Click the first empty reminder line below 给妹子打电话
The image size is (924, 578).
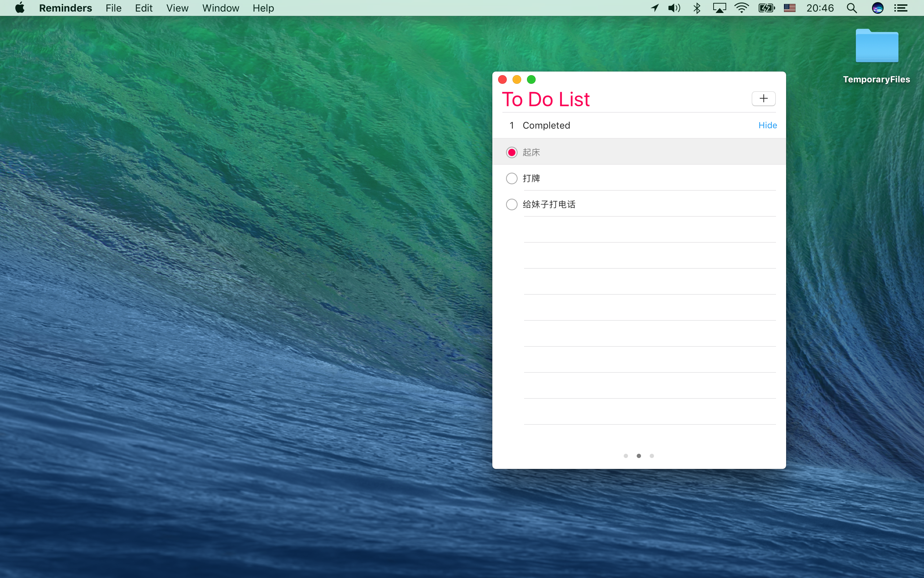[x=649, y=230]
